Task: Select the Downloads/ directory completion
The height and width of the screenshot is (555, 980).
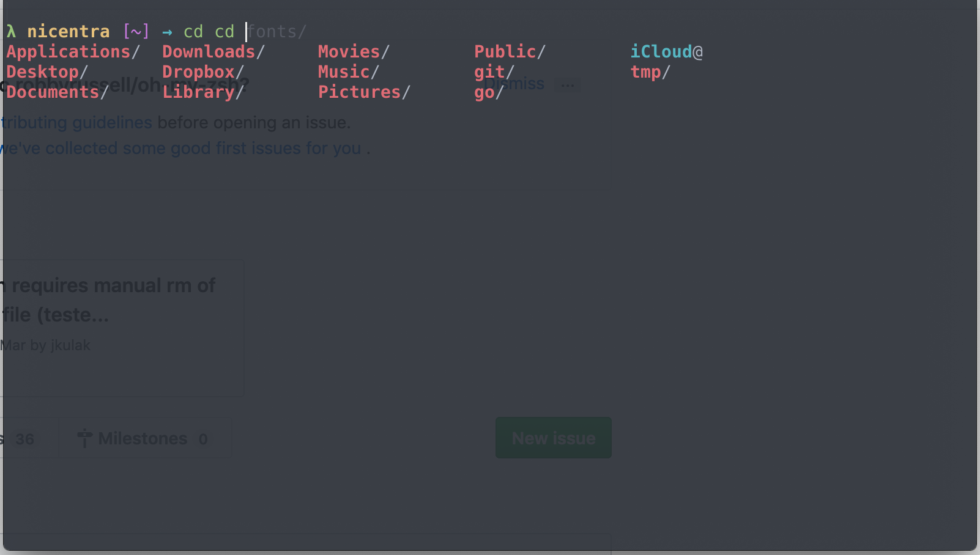Action: [208, 51]
